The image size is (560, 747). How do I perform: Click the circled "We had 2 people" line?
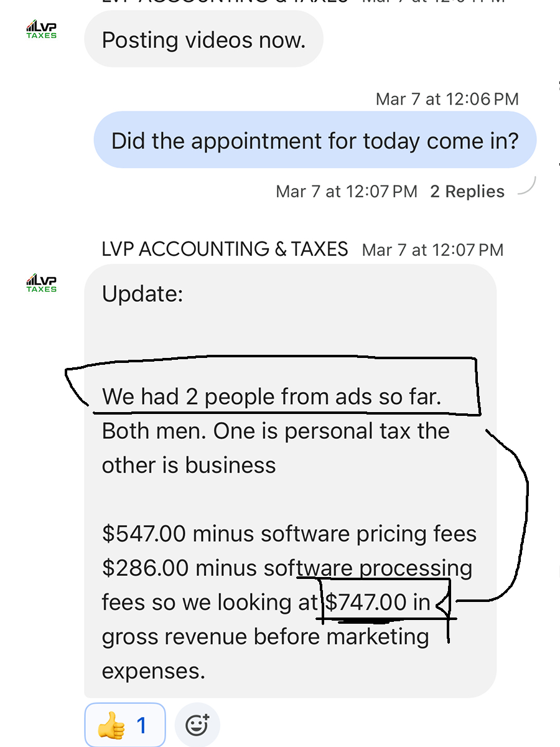tap(271, 397)
